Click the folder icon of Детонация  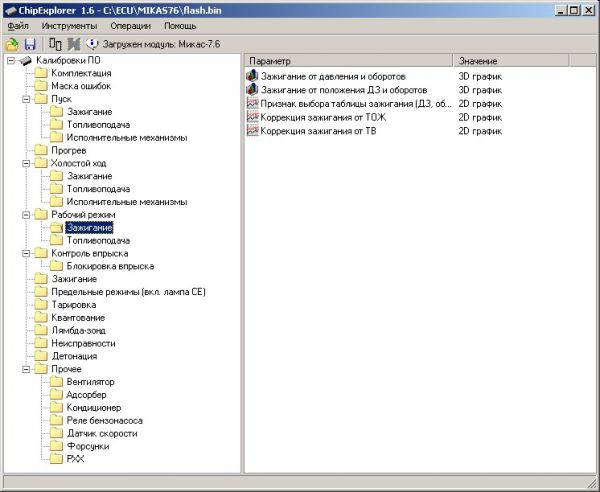click(41, 356)
